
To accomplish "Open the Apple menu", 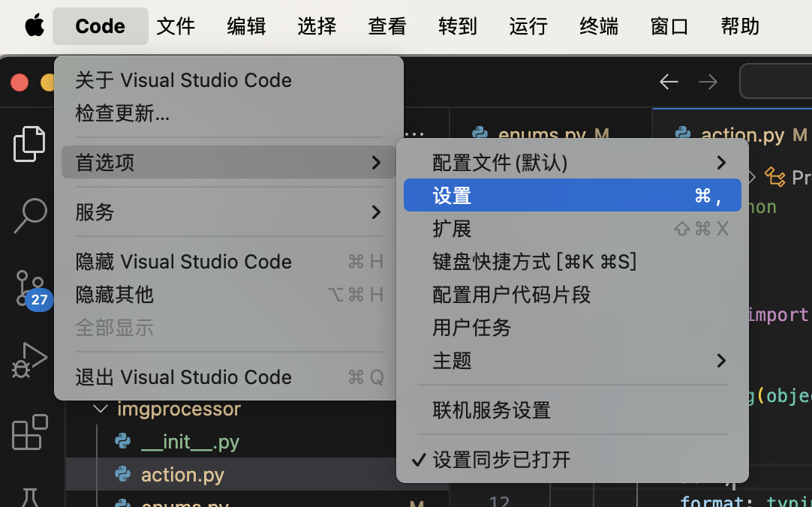I will click(x=35, y=25).
